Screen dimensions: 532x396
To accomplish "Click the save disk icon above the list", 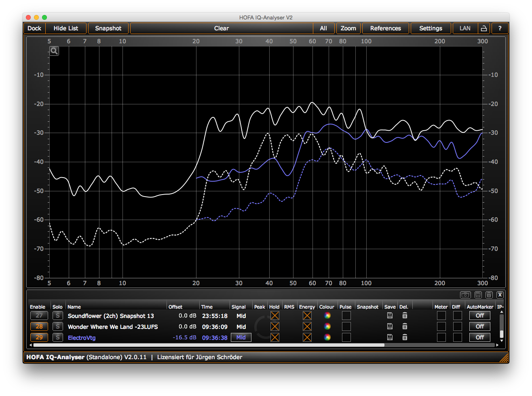I will (477, 295).
